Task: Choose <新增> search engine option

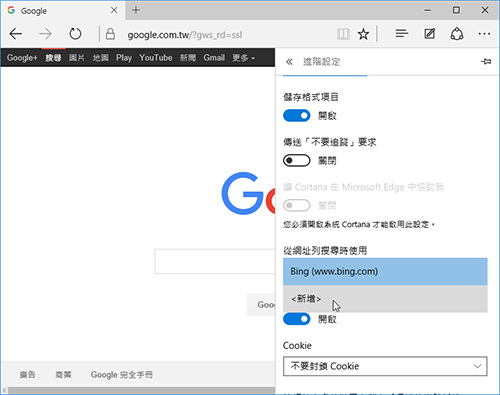Action: [385, 299]
